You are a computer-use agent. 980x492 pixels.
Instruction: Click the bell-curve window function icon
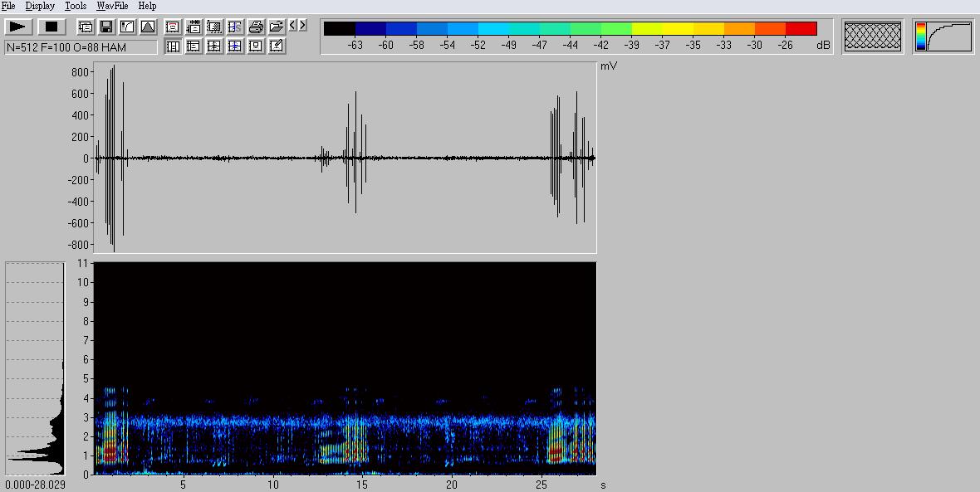(148, 27)
